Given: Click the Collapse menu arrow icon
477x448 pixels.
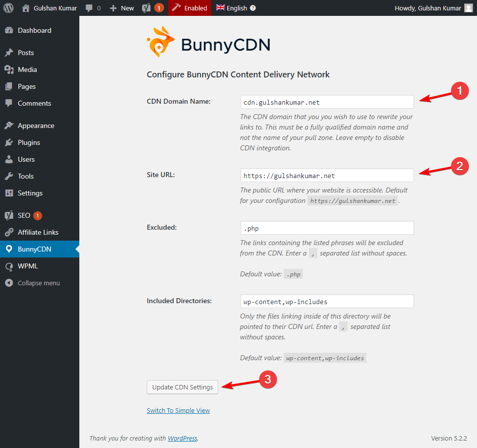Looking at the screenshot, I should click(9, 283).
